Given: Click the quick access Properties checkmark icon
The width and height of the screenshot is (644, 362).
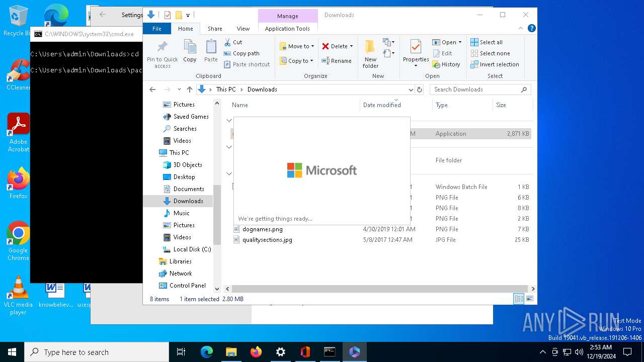Looking at the screenshot, I should 168,15.
